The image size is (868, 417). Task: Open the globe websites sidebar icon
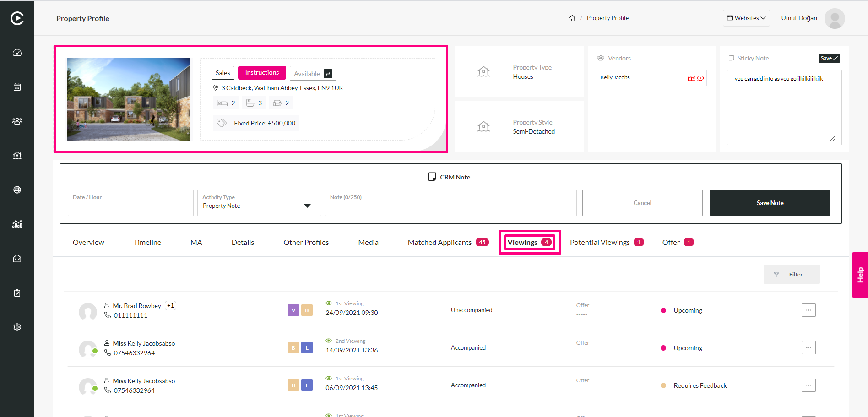17,190
